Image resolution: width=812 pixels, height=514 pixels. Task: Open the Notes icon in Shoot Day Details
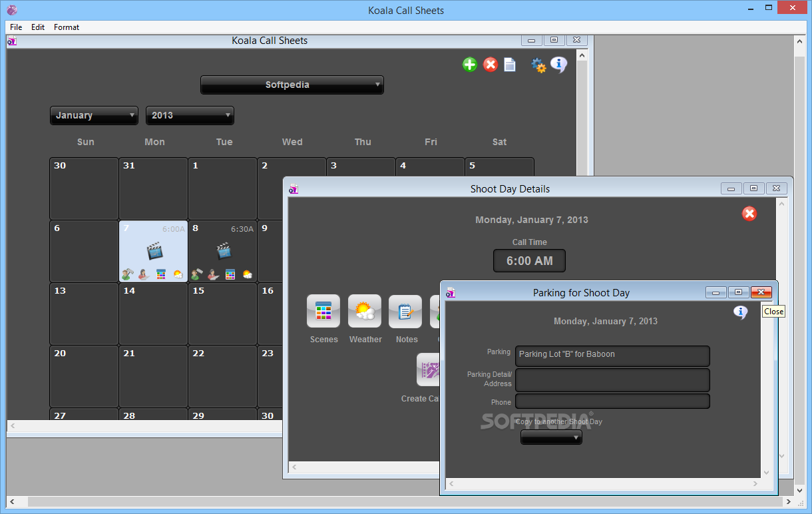pos(405,311)
